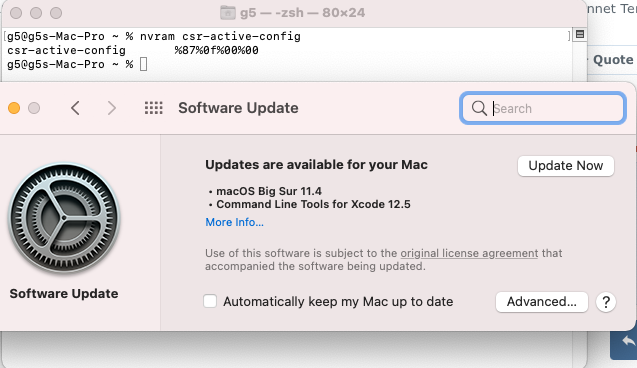Click the Terminal command prompt line
637x368 pixels.
click(77, 64)
